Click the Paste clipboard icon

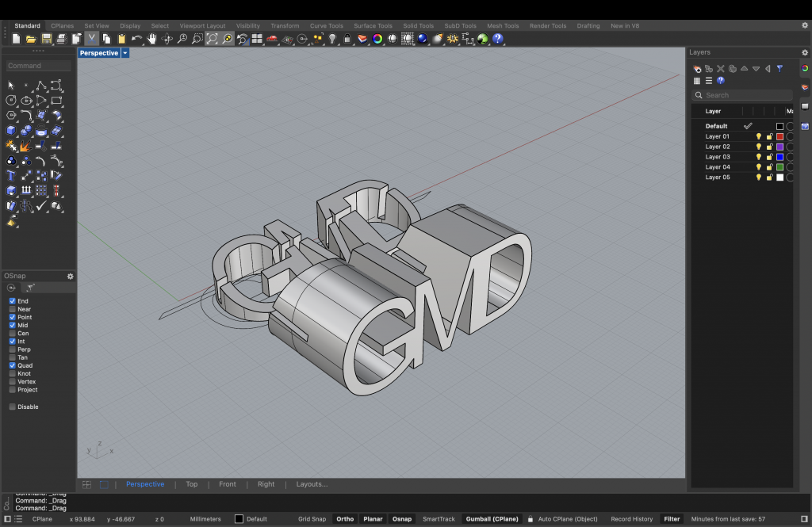(x=121, y=39)
